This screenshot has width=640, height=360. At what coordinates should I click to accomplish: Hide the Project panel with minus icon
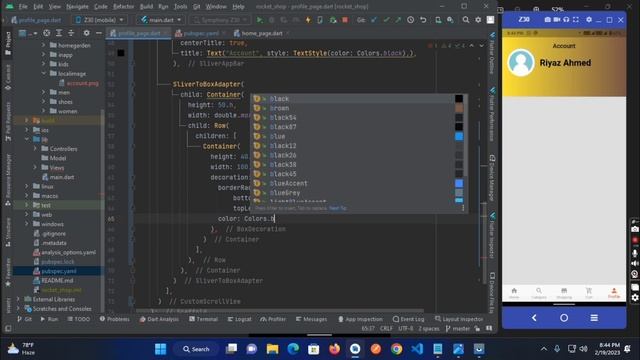[x=99, y=33]
